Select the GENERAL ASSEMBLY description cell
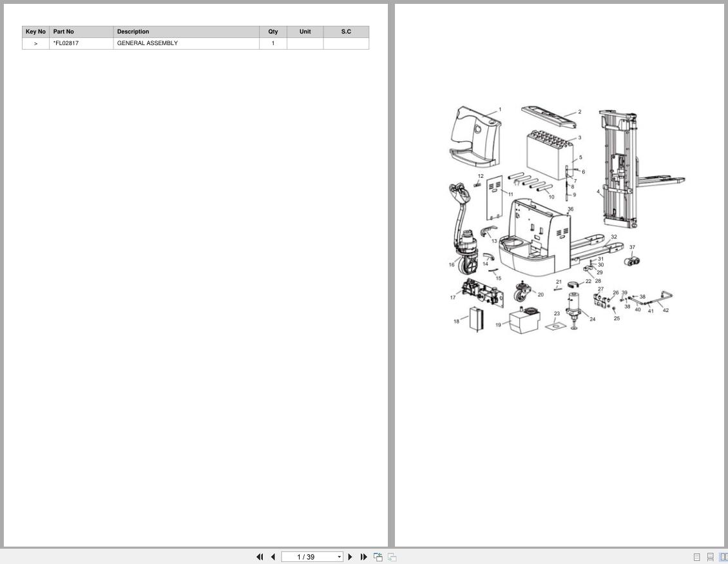 coord(186,43)
